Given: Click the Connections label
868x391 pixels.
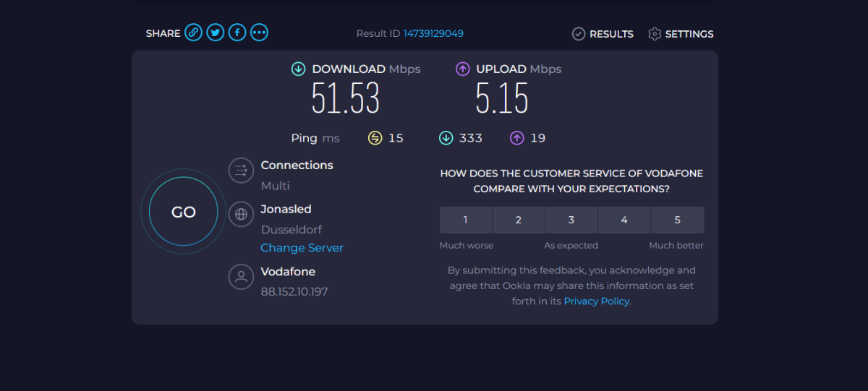Looking at the screenshot, I should click(297, 166).
